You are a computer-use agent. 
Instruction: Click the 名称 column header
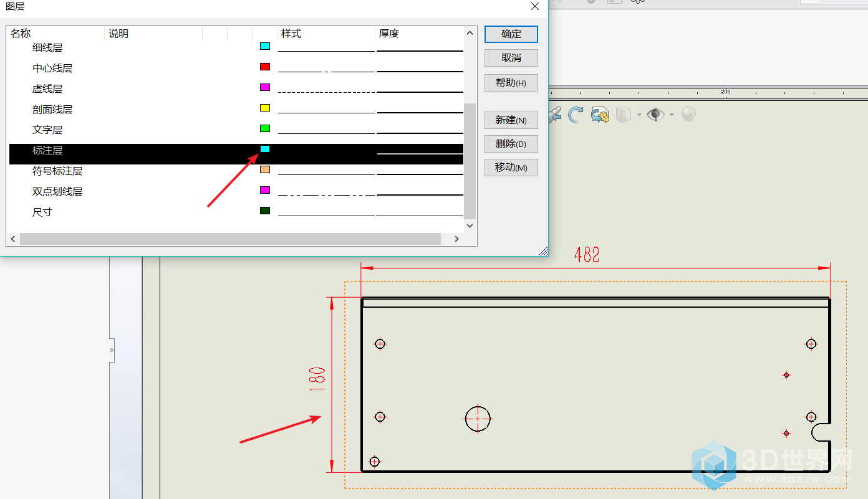click(56, 34)
